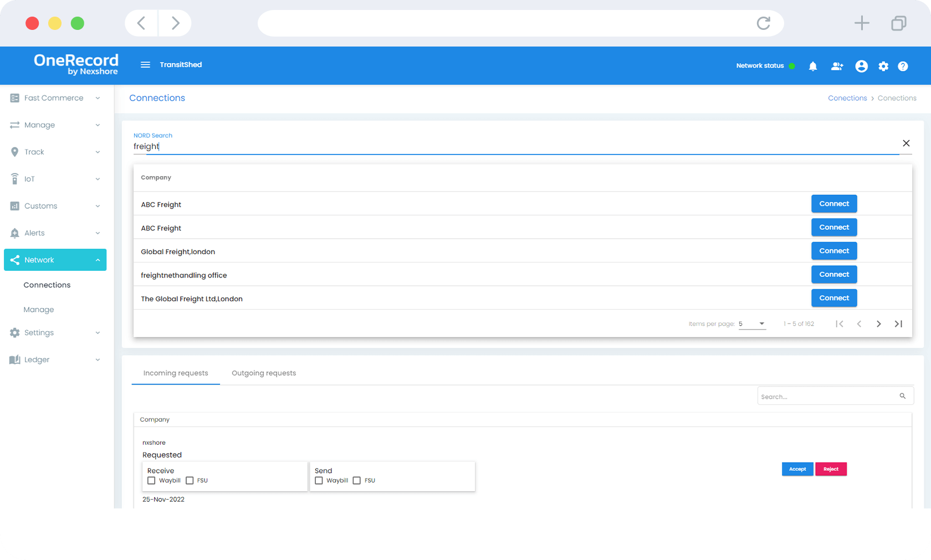Open the notifications bell
Screen dimensions: 931x560
pos(813,66)
